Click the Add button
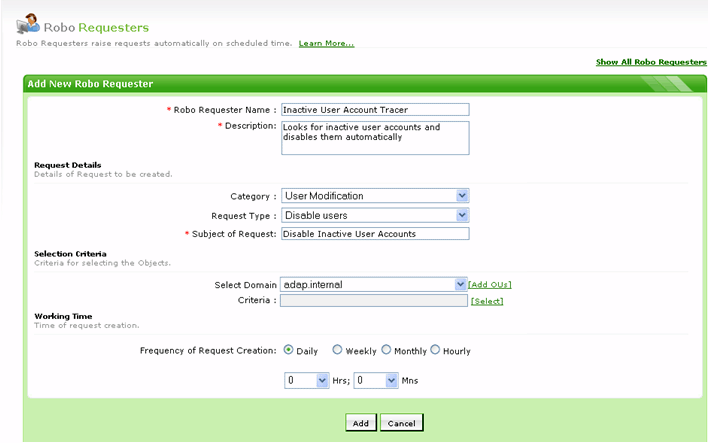The width and height of the screenshot is (710, 443). click(x=361, y=423)
